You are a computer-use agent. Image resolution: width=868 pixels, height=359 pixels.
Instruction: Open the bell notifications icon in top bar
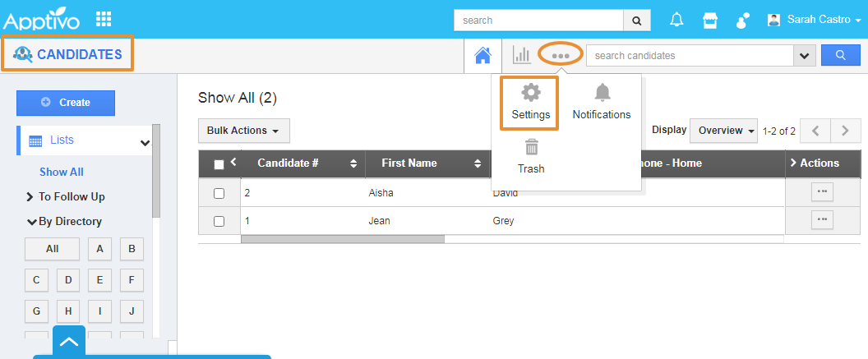coord(676,20)
